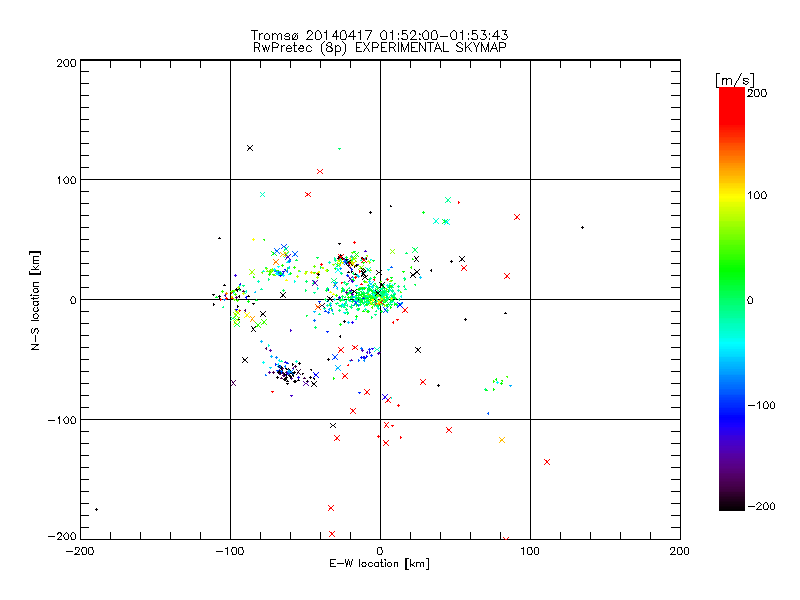This screenshot has height=600, width=800.
Task: Click the colorbar label 100
Action: tap(757, 195)
